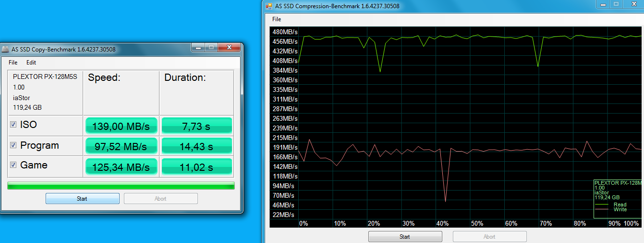644x243 pixels.
Task: Start the Compression-Benchmark test
Action: point(405,237)
